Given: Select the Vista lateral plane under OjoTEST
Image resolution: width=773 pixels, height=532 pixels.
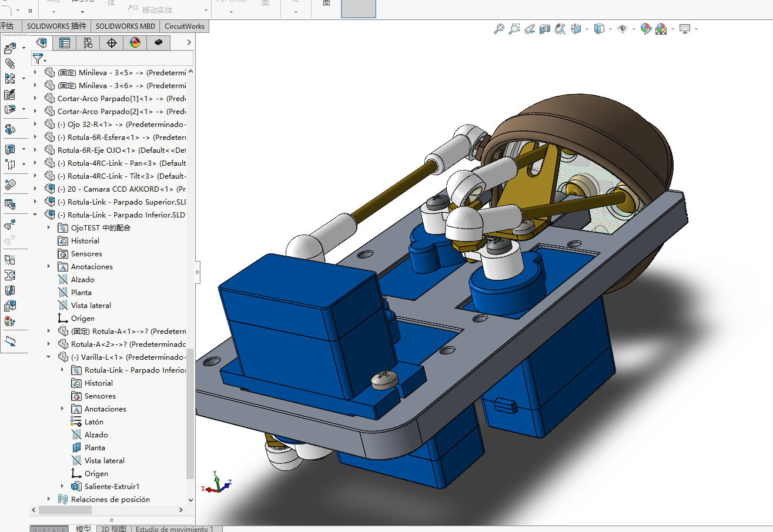Looking at the screenshot, I should pyautogui.click(x=91, y=305).
